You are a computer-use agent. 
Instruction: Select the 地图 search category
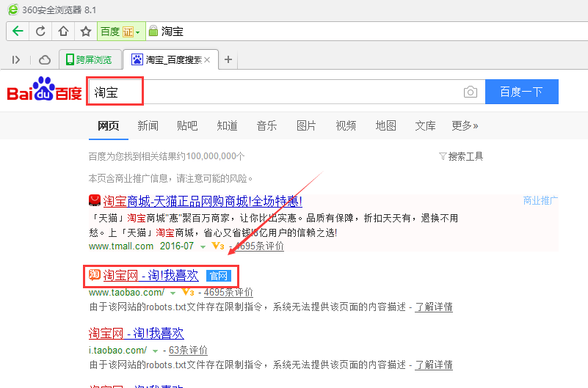[385, 126]
